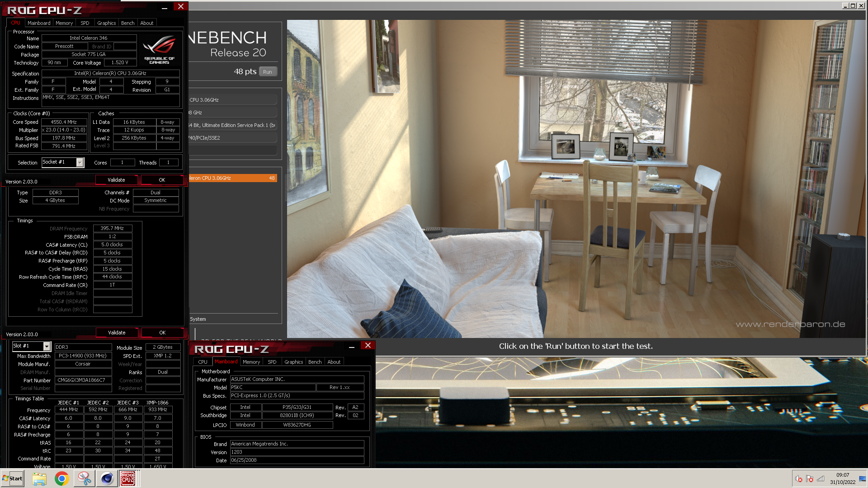Click the Max Bandwidth PC3-14900 field

point(83,356)
